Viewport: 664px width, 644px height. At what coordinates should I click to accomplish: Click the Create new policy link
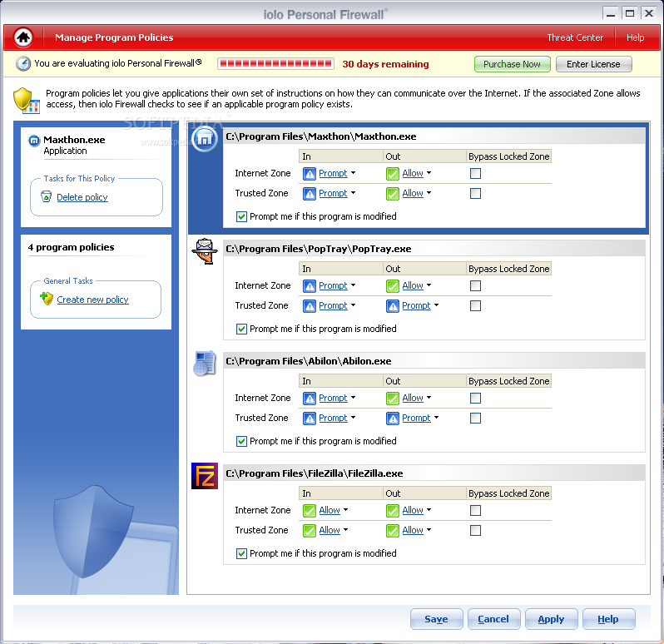92,300
